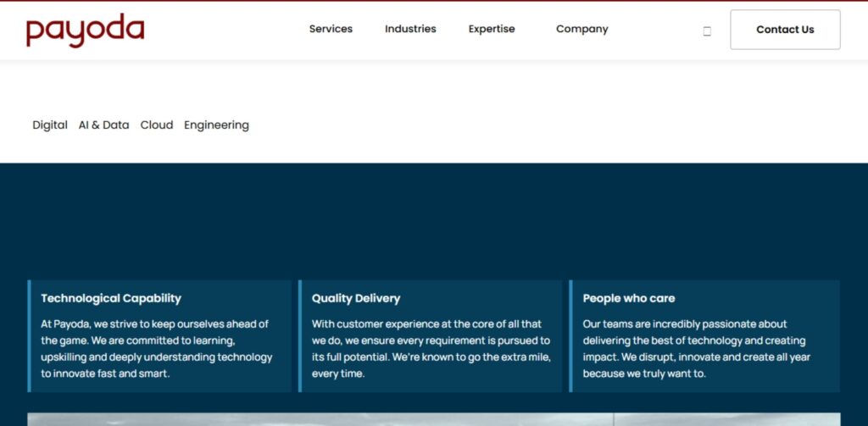The image size is (868, 426).
Task: Open the Services menu
Action: click(331, 29)
